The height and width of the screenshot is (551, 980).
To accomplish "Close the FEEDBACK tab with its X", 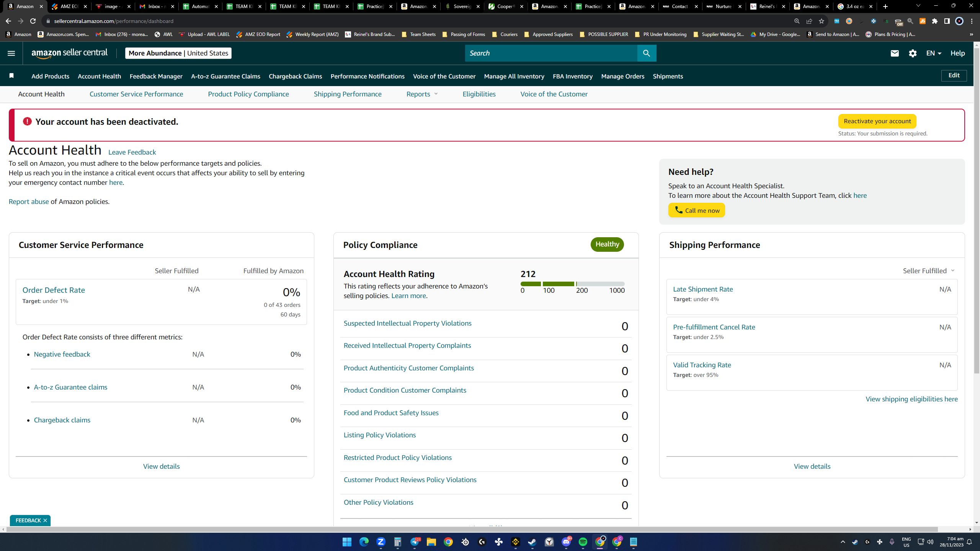I will tap(45, 520).
